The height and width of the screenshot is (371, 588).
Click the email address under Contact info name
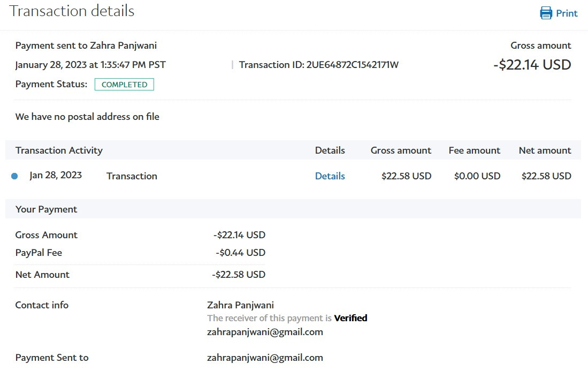point(265,332)
